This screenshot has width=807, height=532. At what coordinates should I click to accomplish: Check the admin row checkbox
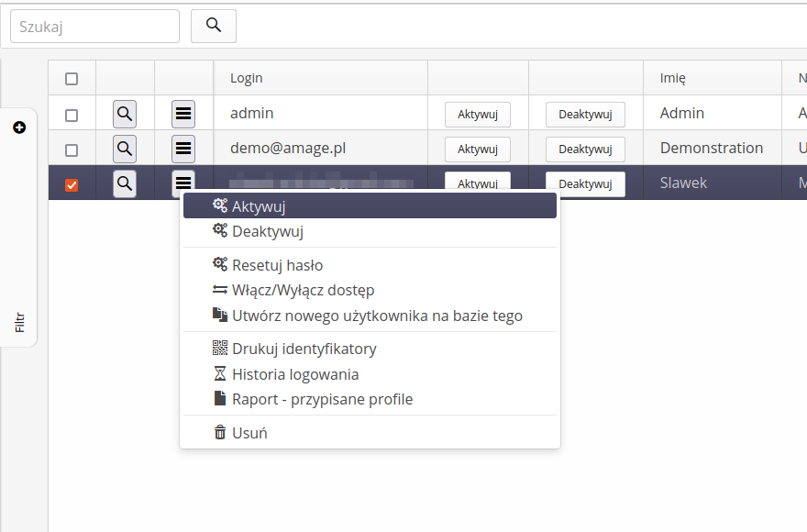tap(72, 115)
